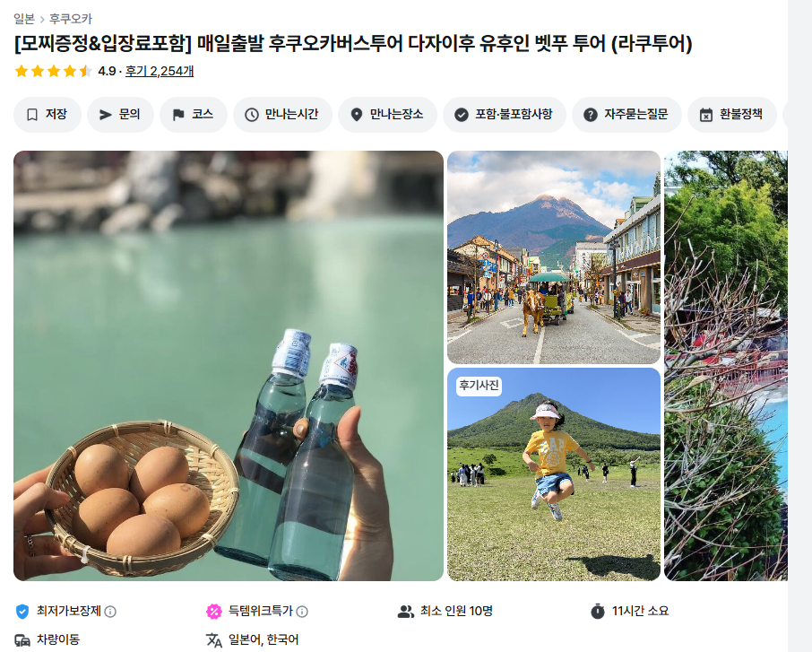Viewport: 812px width, 652px height.
Task: Open the bamboo and branches photo
Action: (x=726, y=366)
